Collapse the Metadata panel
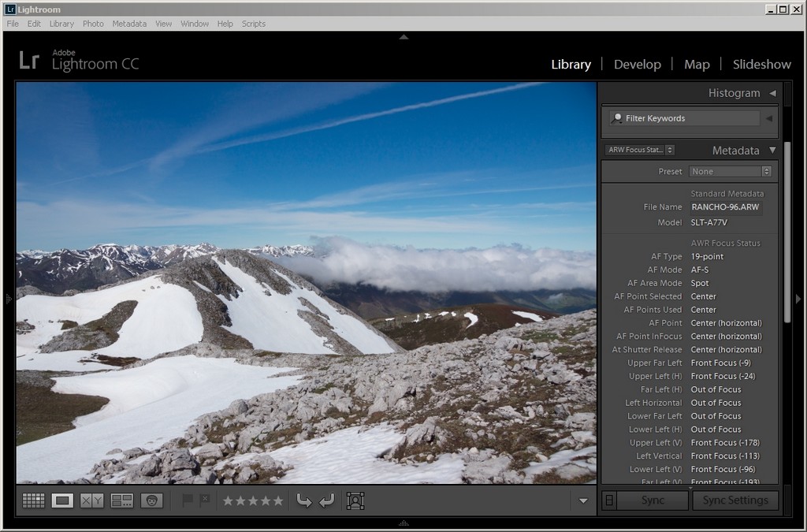Viewport: 807px width, 532px height. [772, 150]
